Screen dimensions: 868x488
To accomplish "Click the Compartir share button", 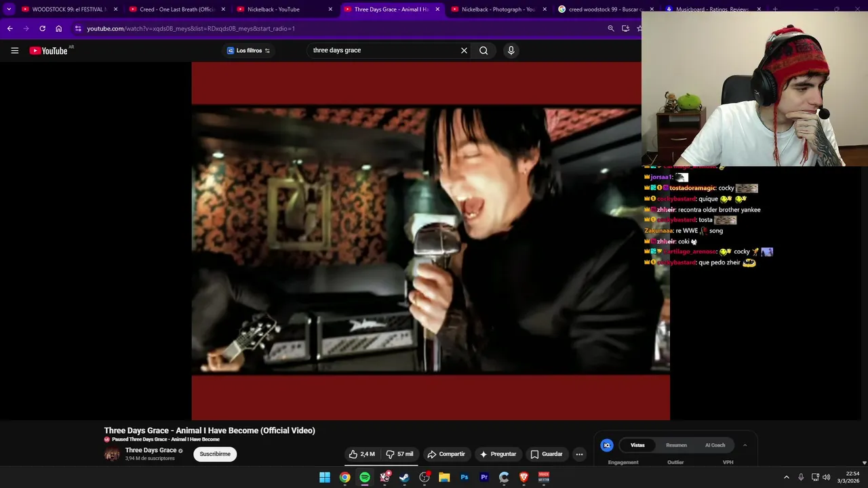I will point(446,454).
